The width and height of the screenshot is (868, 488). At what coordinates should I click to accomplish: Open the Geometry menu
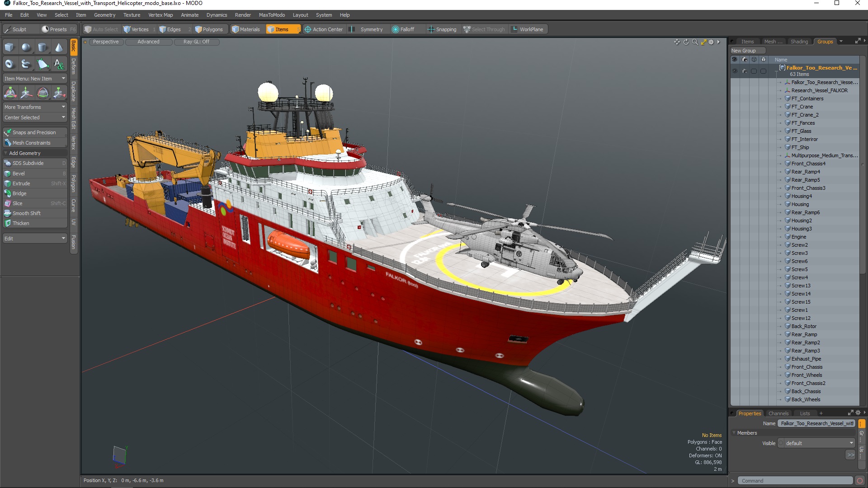(x=104, y=15)
